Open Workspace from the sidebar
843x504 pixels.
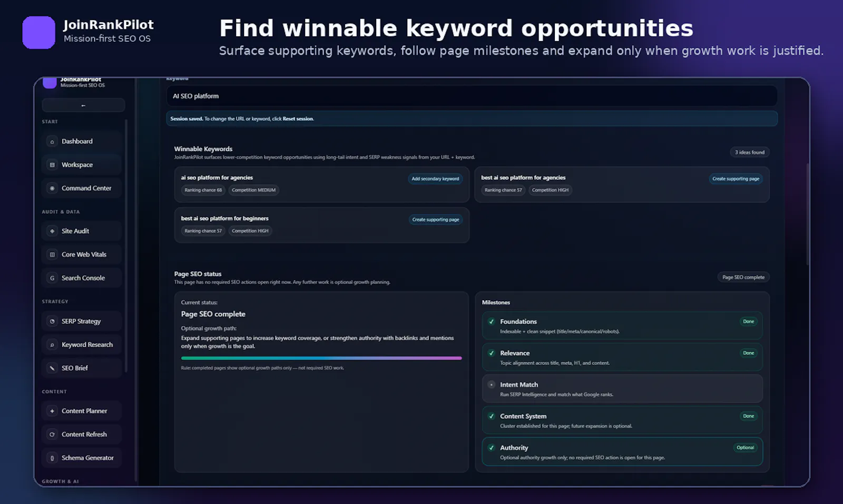pyautogui.click(x=82, y=165)
